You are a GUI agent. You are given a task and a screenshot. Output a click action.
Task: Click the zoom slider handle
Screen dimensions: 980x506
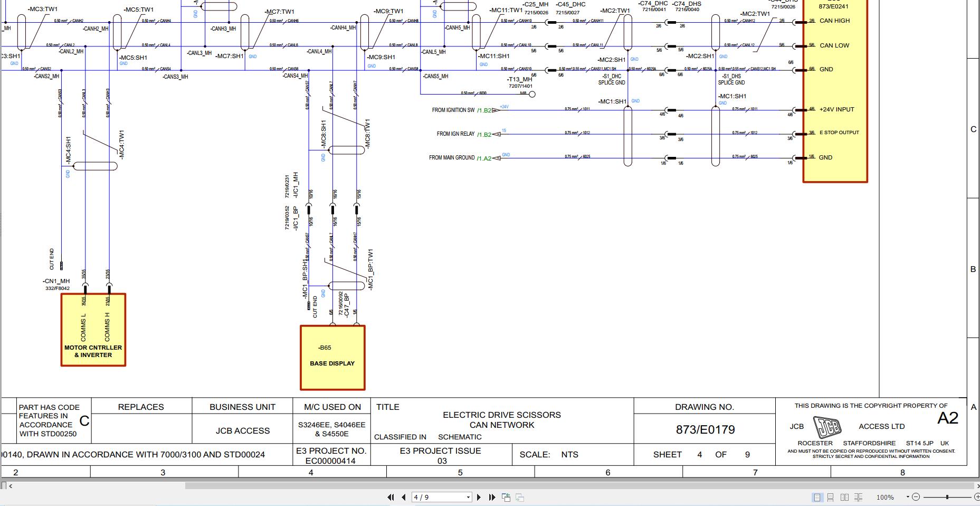pos(947,497)
